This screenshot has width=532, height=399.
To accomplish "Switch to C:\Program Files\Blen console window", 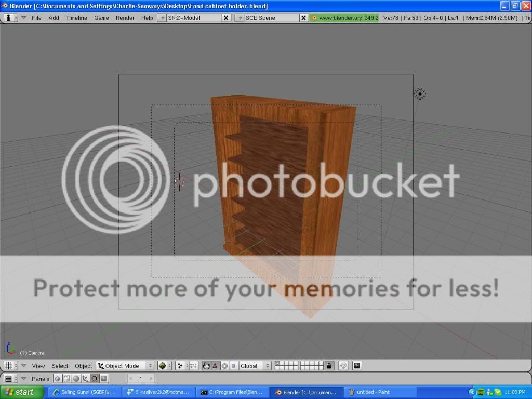I will coord(232,392).
